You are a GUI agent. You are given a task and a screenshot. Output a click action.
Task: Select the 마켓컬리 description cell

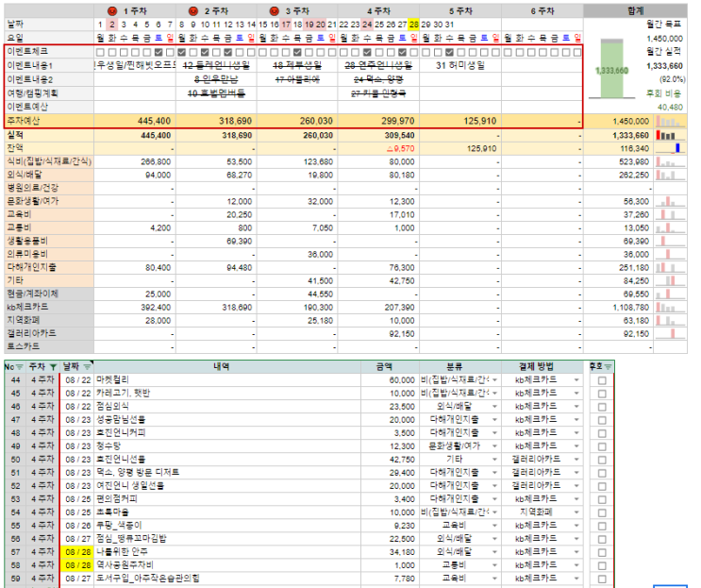tap(227, 380)
